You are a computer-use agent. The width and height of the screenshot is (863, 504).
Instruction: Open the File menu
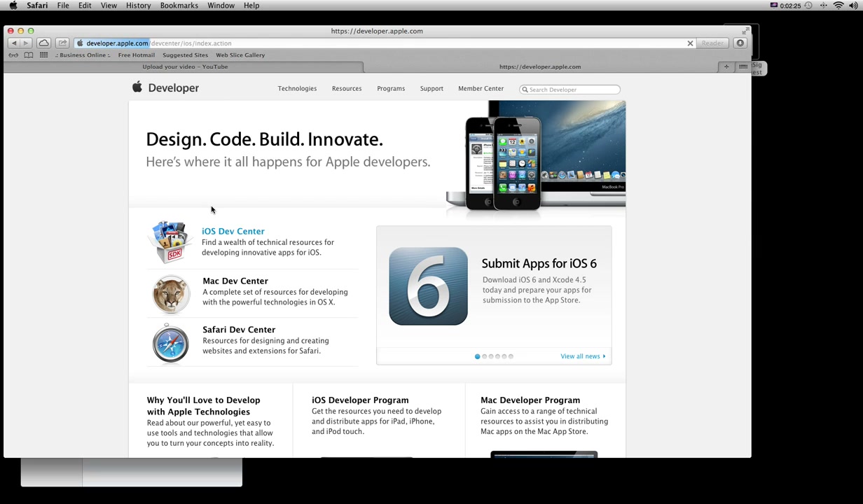pos(63,6)
